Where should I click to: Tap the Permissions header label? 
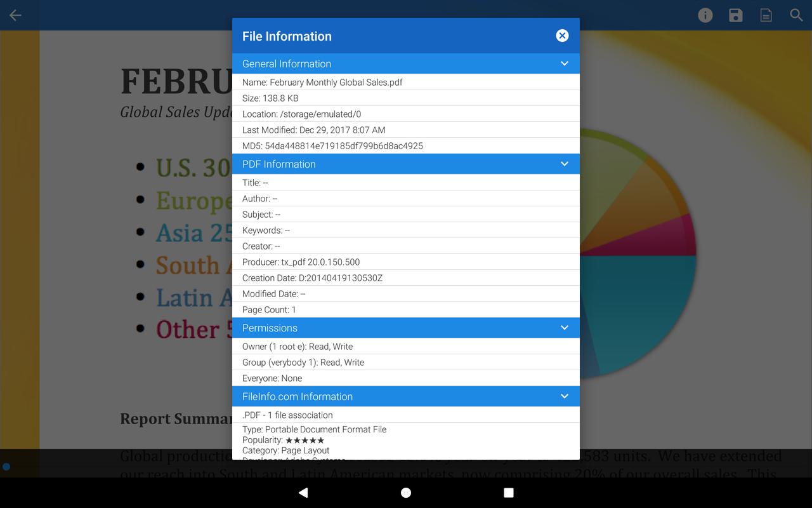(x=270, y=328)
